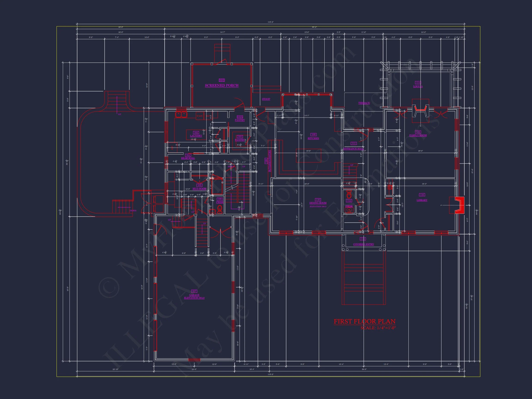Viewport: 532px width, 399px height.
Task: Click the Loggia room label
Action: click(418, 86)
